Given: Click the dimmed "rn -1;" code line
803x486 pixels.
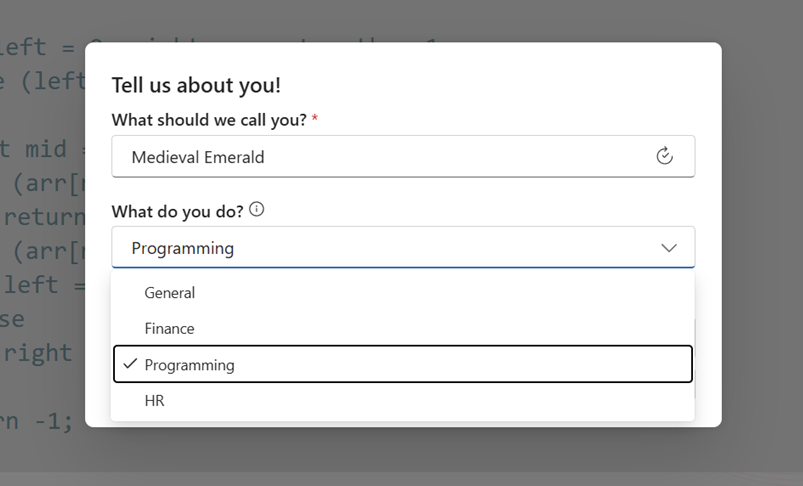Looking at the screenshot, I should [x=37, y=421].
